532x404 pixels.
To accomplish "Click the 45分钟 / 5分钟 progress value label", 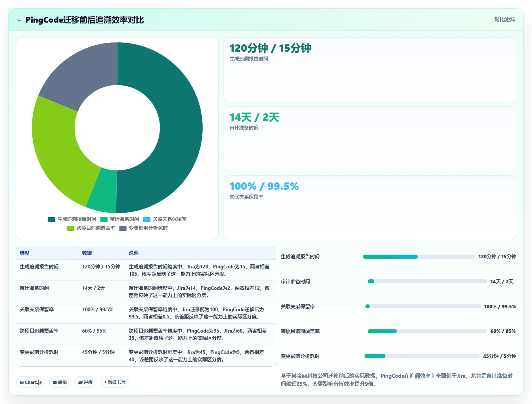I will point(499,356).
